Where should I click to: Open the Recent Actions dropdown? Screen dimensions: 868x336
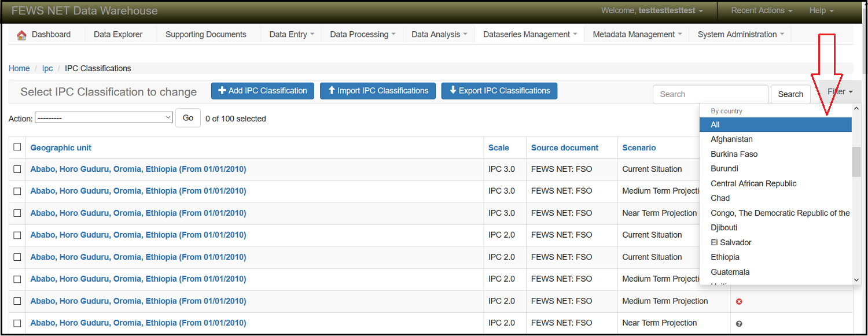coord(760,10)
